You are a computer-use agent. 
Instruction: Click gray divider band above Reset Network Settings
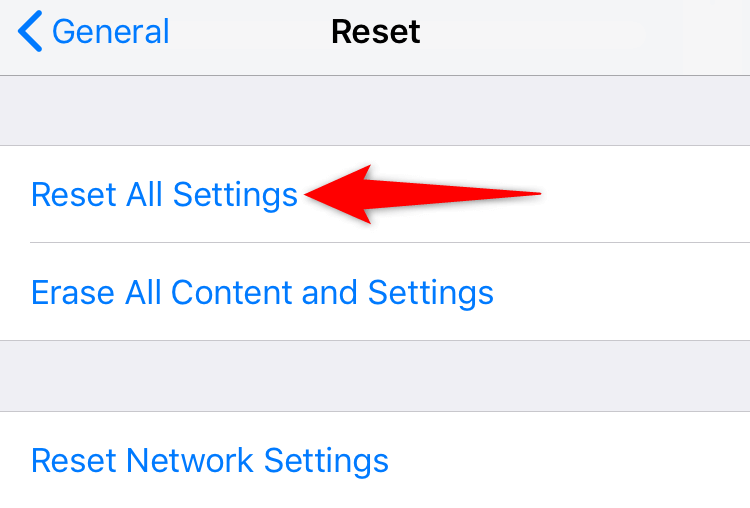pyautogui.click(x=375, y=376)
